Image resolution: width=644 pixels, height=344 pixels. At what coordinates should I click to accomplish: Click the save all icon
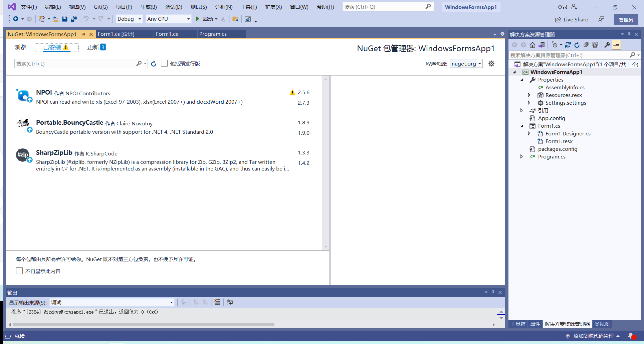(x=74, y=19)
